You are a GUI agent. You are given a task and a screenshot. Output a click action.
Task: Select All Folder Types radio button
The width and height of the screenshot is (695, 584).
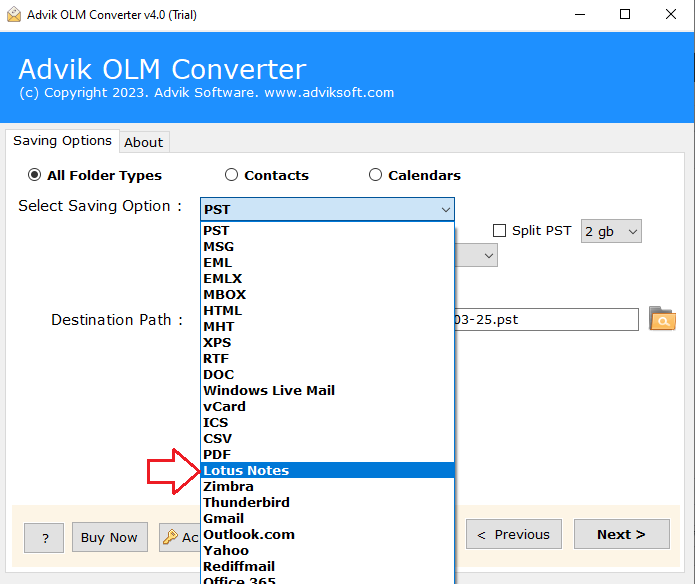[34, 175]
